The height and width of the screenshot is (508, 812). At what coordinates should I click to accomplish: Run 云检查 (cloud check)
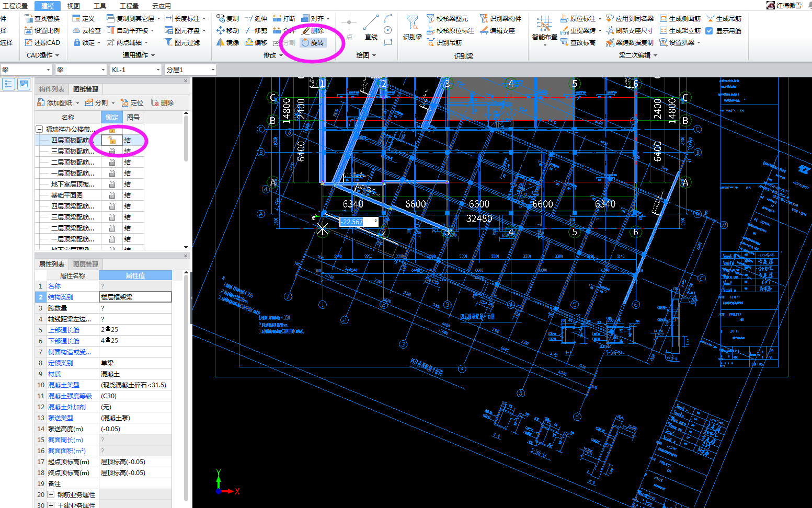[x=87, y=30]
